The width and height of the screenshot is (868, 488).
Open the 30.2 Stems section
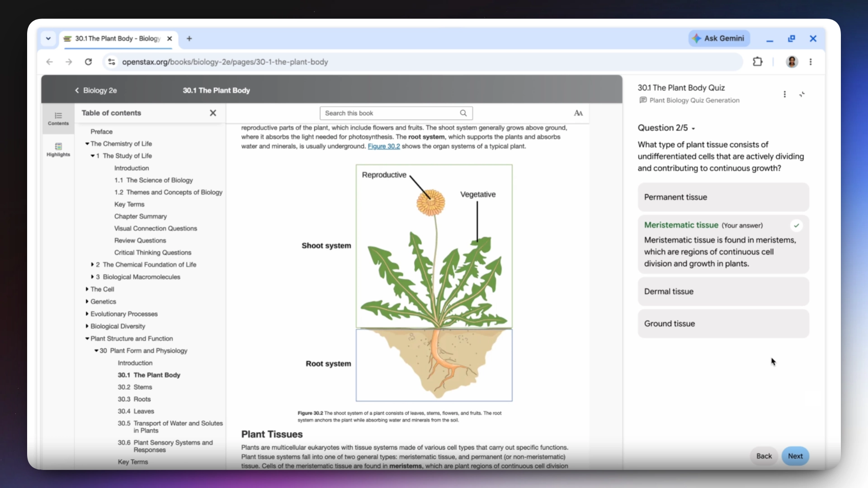[x=135, y=387]
